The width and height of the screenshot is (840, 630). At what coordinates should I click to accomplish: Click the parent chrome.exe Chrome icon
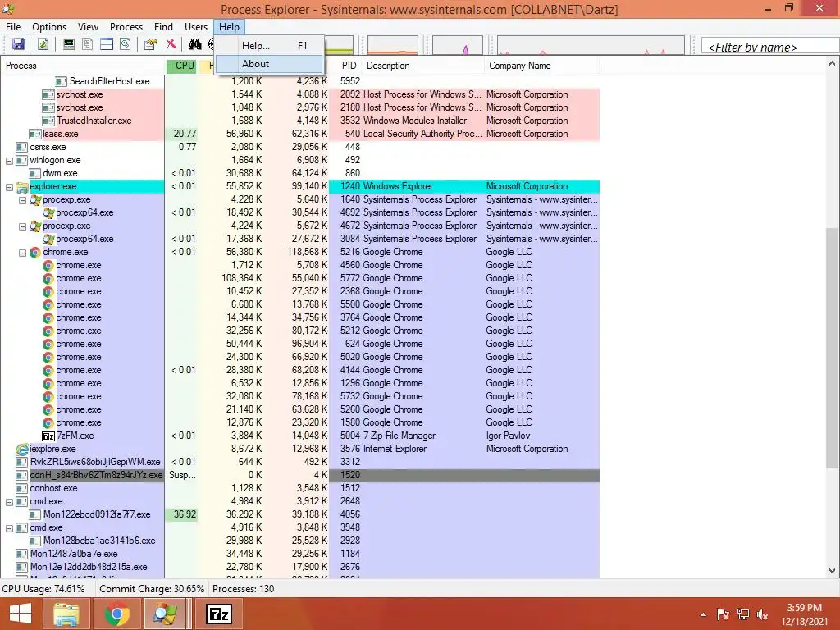tap(35, 253)
